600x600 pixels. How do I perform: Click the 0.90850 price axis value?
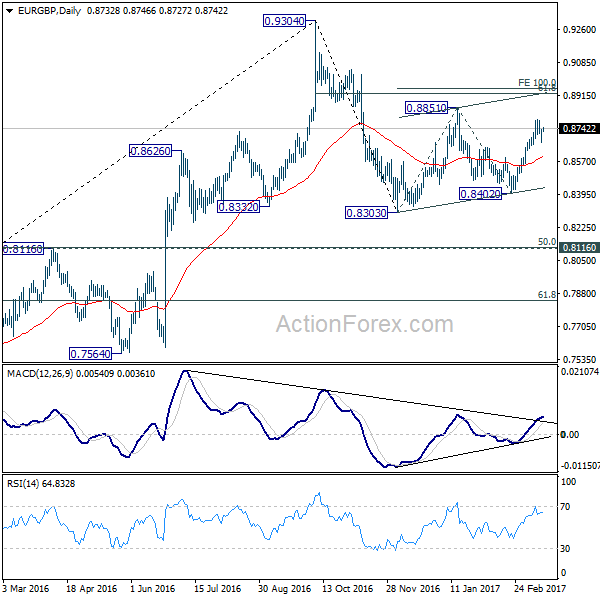click(x=579, y=62)
